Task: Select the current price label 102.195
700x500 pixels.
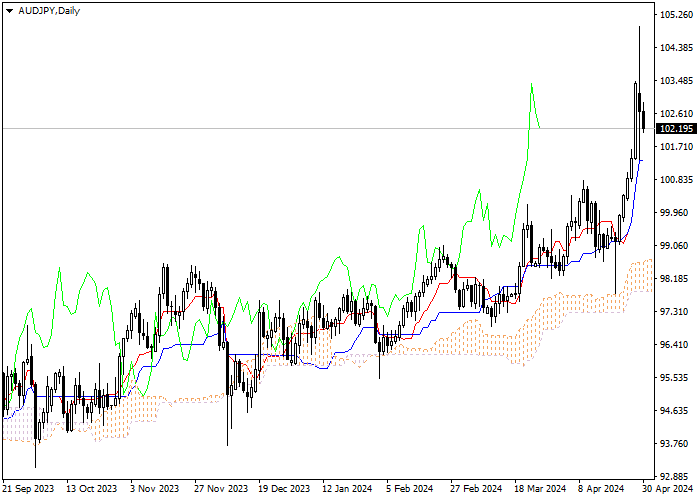Action: click(x=676, y=129)
